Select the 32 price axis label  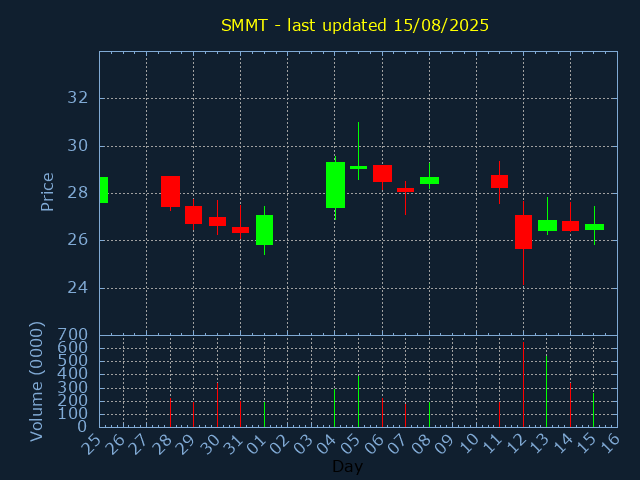point(78,98)
